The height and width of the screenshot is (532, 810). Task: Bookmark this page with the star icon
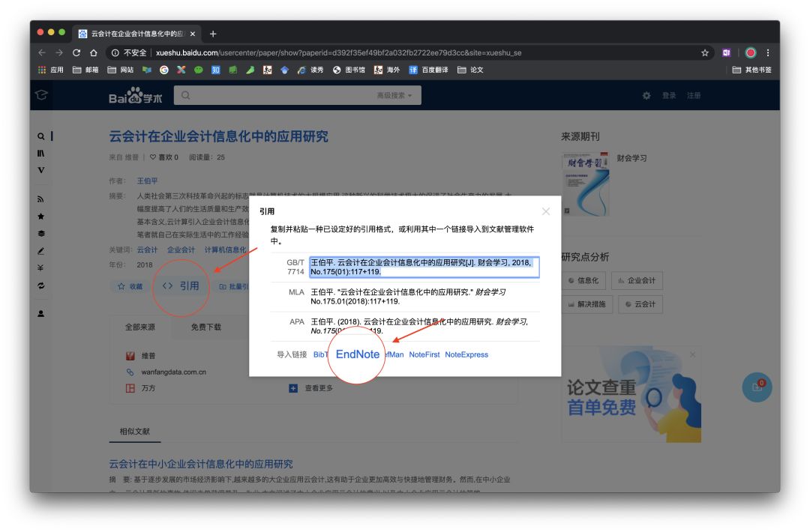704,52
